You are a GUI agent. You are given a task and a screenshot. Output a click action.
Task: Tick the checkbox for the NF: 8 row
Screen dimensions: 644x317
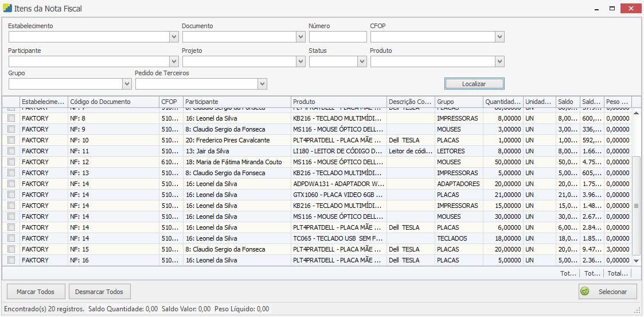[11, 118]
